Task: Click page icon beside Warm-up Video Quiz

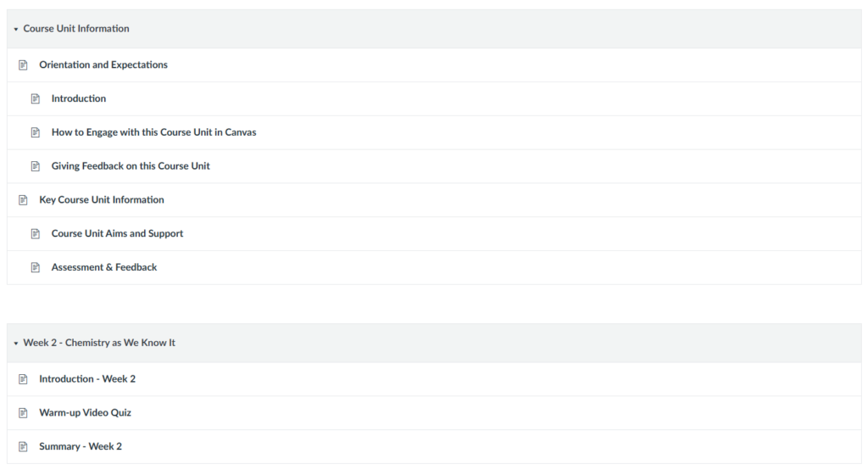Action: [x=24, y=413]
